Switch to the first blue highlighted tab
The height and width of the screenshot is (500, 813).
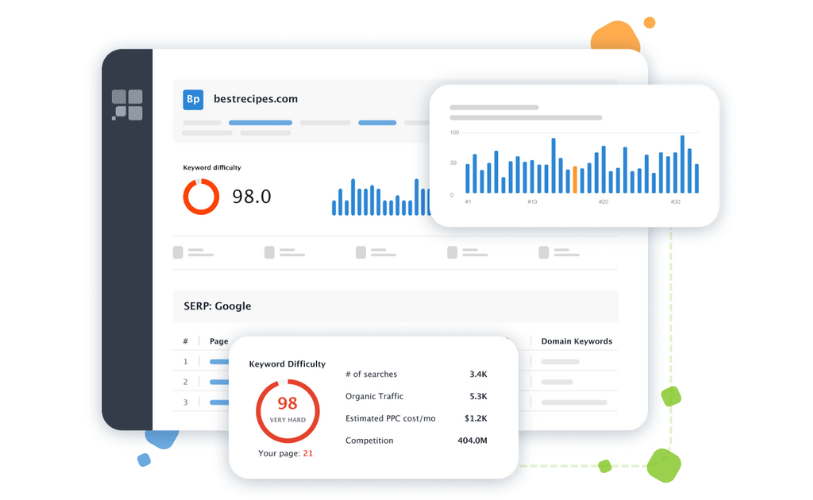coord(260,123)
